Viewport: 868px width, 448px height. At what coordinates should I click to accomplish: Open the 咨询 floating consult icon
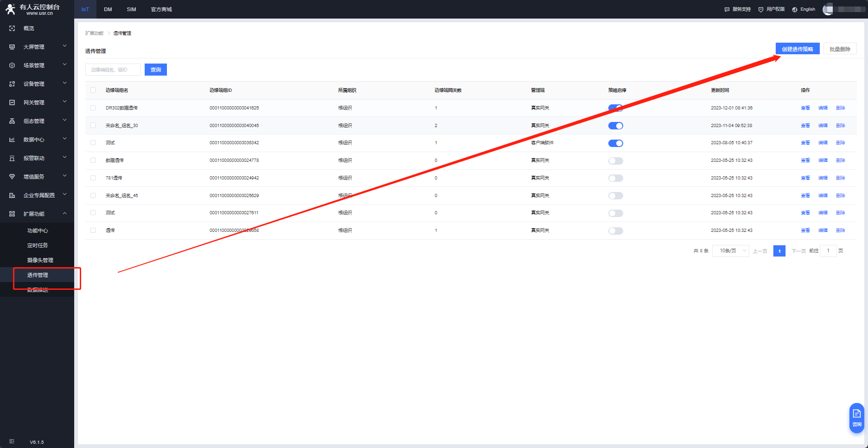[x=856, y=418]
